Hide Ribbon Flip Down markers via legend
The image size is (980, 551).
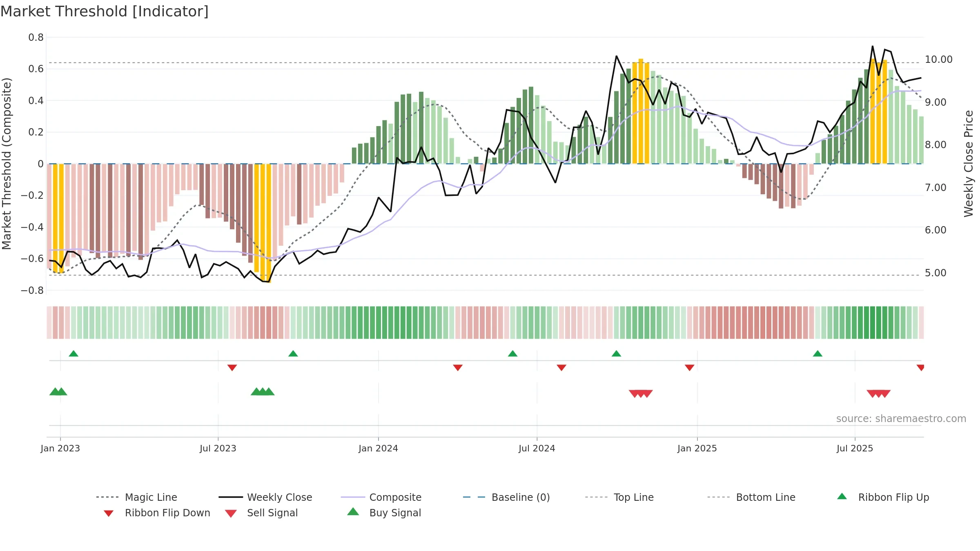tap(157, 513)
